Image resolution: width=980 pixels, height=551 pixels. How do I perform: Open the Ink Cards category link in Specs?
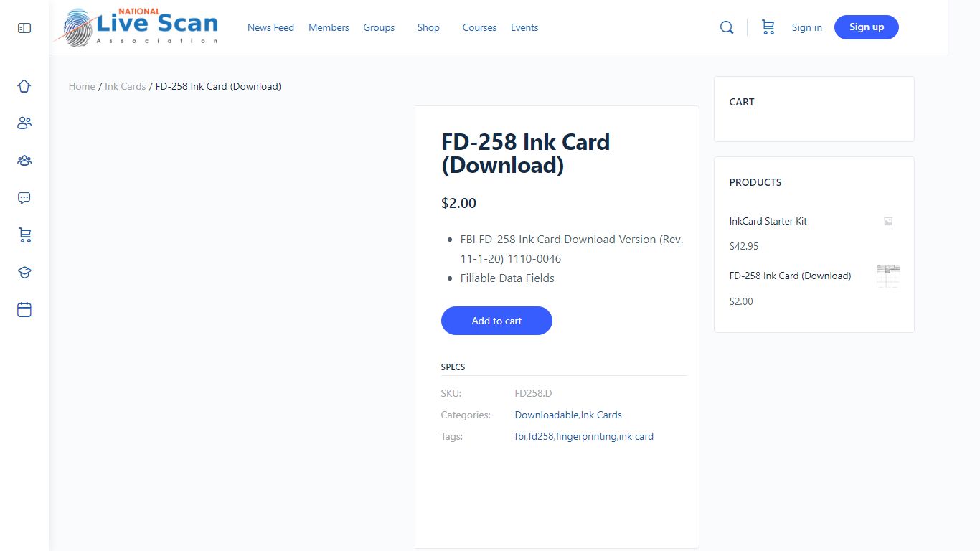tap(601, 415)
